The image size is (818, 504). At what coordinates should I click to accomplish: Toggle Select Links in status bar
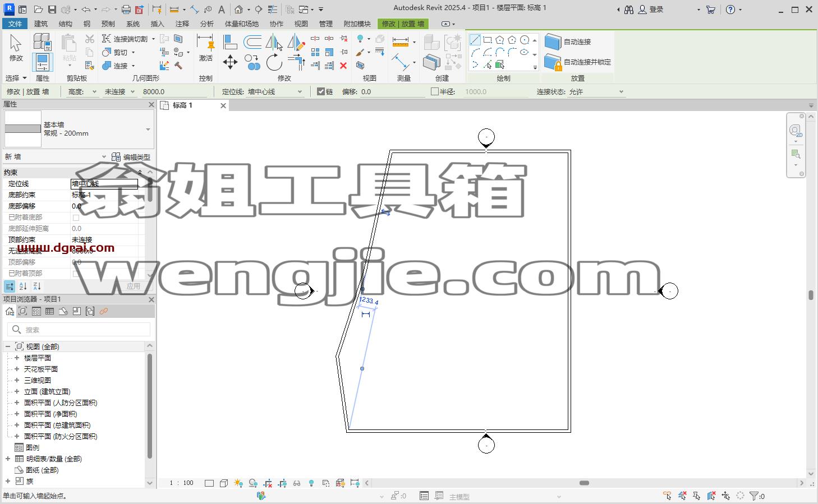(667, 496)
